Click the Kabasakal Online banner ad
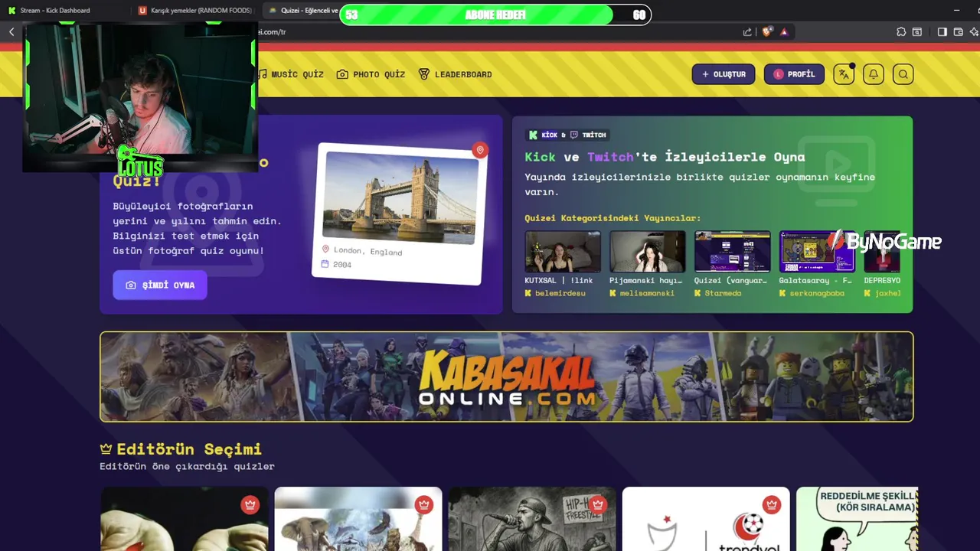This screenshot has width=980, height=551. point(507,377)
